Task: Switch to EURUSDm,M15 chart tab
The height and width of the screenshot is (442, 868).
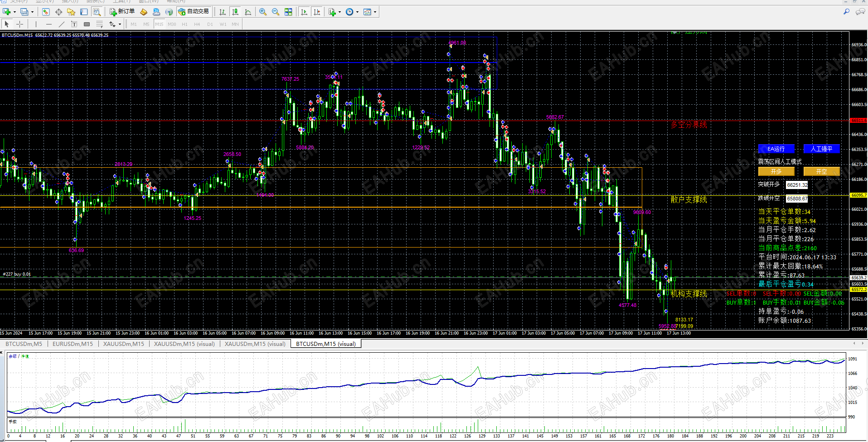Action: 73,344
